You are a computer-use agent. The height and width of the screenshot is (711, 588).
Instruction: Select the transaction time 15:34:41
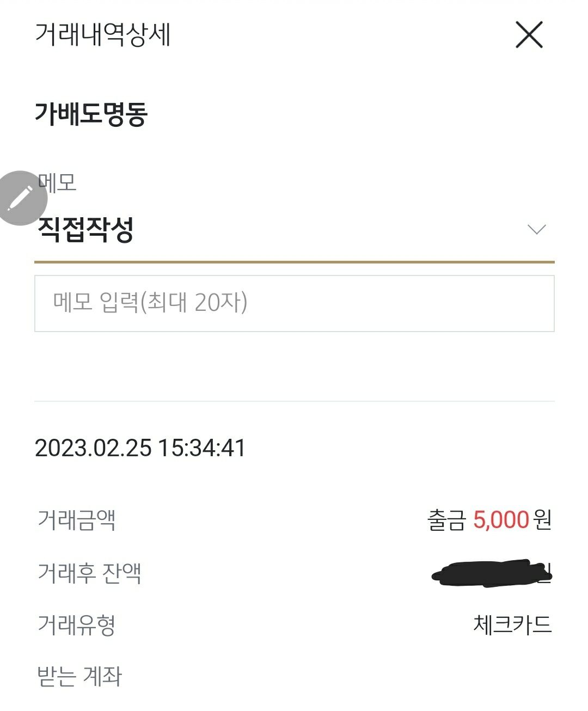pyautogui.click(x=202, y=448)
